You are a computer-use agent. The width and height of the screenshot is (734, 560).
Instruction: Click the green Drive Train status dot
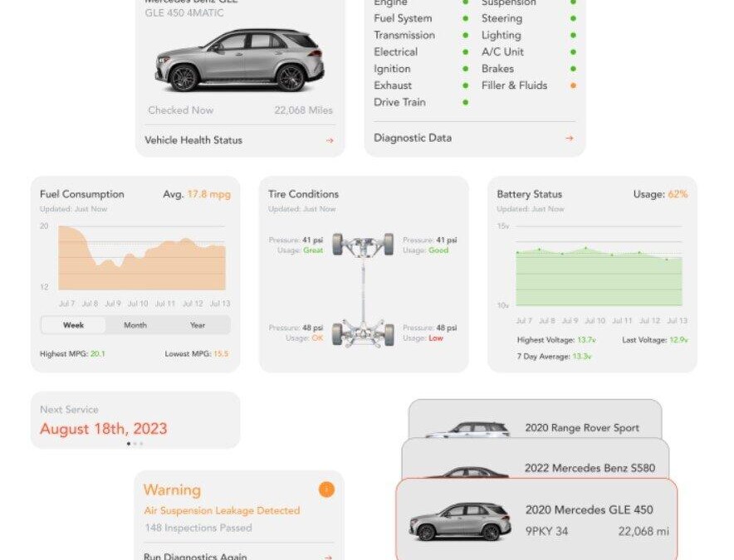(465, 102)
